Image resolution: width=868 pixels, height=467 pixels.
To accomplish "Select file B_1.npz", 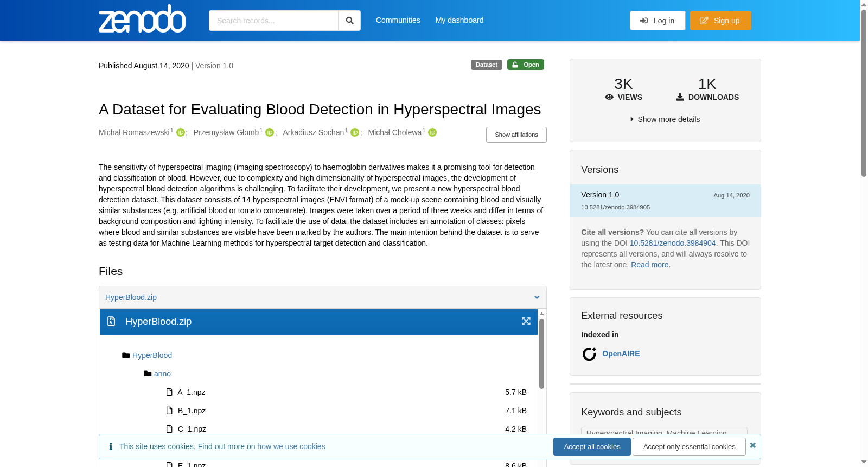I will click(x=192, y=411).
